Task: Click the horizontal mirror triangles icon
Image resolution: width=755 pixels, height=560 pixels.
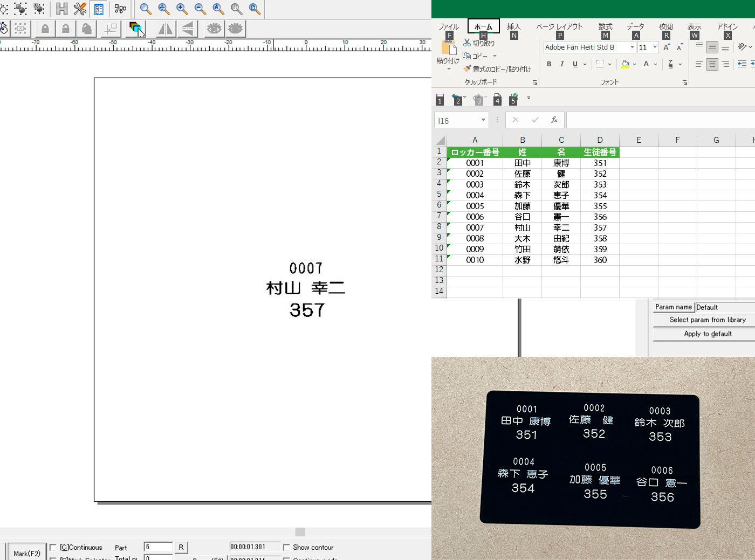Action: click(166, 29)
